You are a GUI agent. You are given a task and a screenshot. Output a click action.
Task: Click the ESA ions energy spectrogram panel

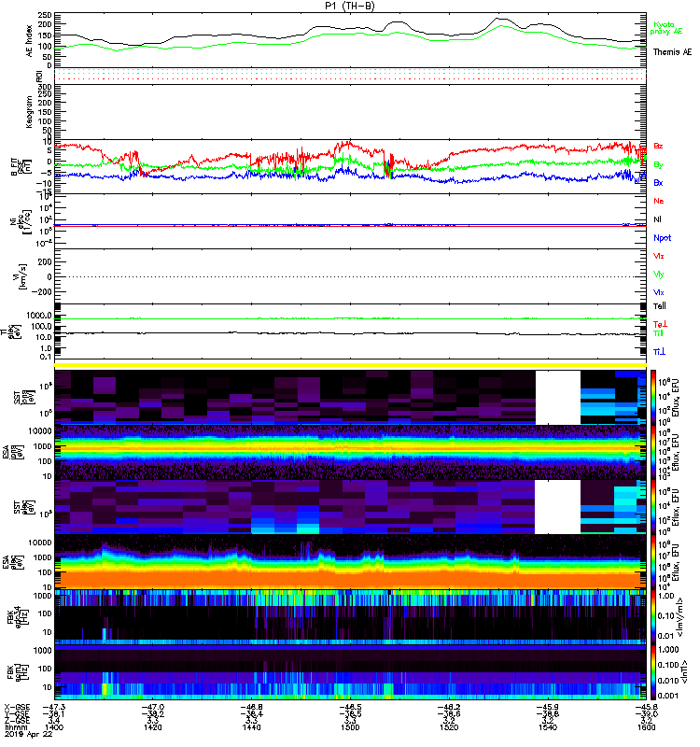pyautogui.click(x=350, y=453)
